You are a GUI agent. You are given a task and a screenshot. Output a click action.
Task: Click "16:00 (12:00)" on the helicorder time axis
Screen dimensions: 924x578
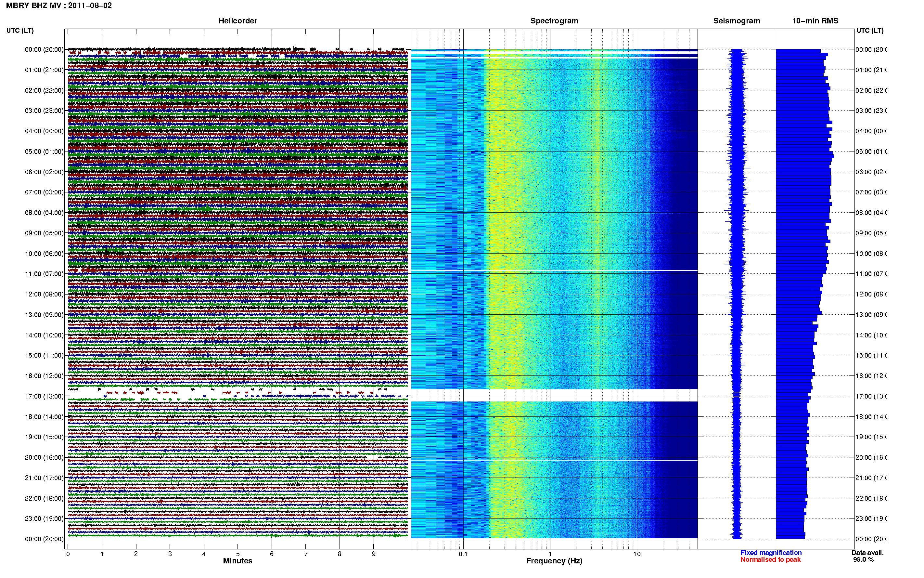tap(44, 376)
